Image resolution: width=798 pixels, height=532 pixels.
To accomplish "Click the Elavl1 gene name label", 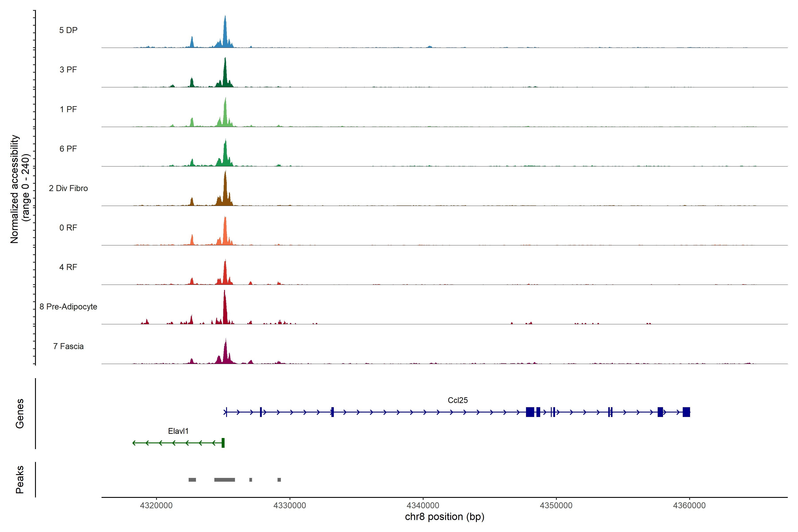I will pyautogui.click(x=178, y=431).
